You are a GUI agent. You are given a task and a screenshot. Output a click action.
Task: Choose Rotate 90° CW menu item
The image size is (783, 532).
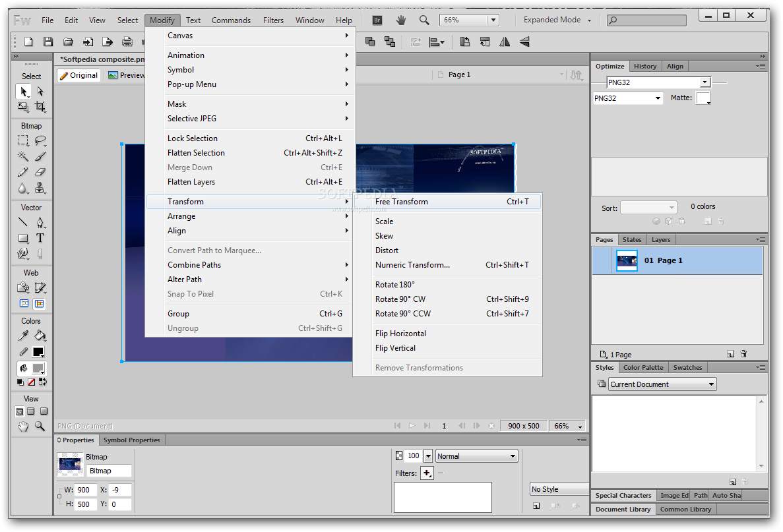[x=447, y=299]
